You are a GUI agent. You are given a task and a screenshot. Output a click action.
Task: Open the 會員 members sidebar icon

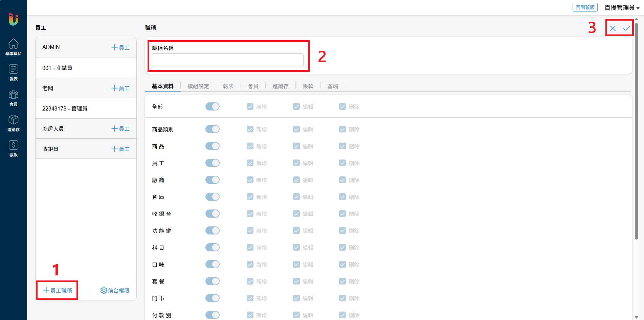pos(13,98)
